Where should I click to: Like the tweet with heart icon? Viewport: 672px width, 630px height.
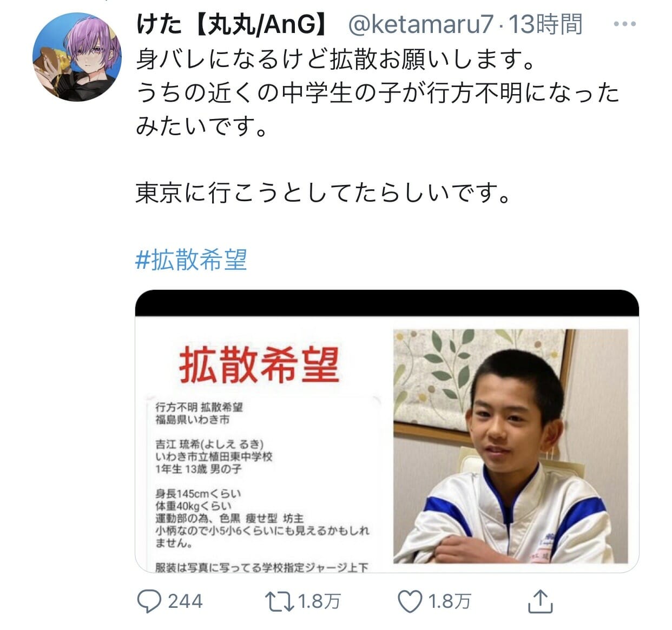410,601
